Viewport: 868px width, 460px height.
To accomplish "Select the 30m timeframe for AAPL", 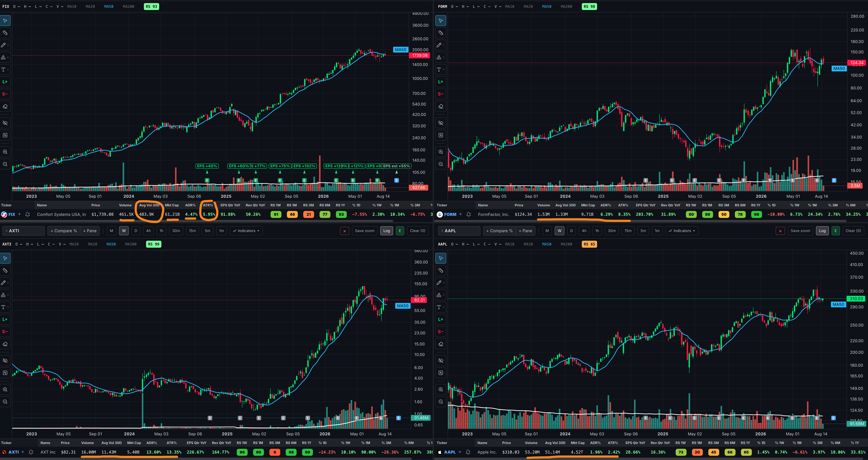I will [x=612, y=231].
